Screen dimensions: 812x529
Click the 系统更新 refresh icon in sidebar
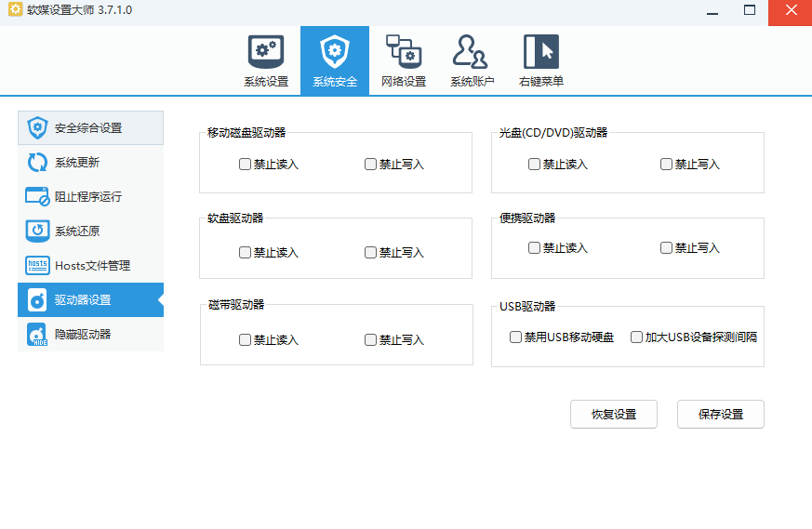coord(37,163)
